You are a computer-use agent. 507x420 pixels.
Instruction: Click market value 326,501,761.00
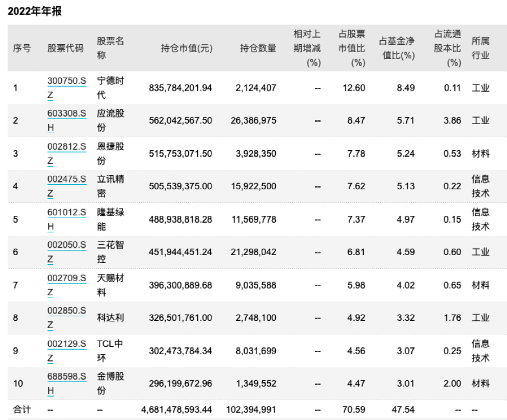[x=181, y=318]
